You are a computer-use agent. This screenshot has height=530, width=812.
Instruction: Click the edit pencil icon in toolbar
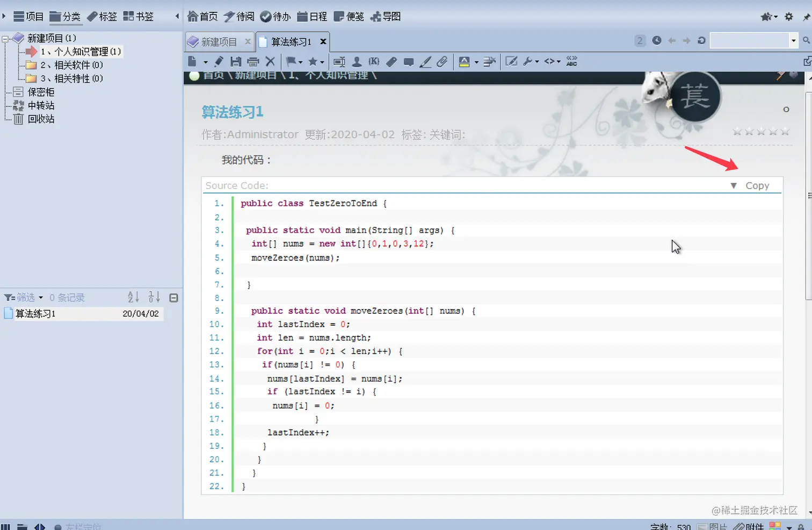tap(219, 62)
